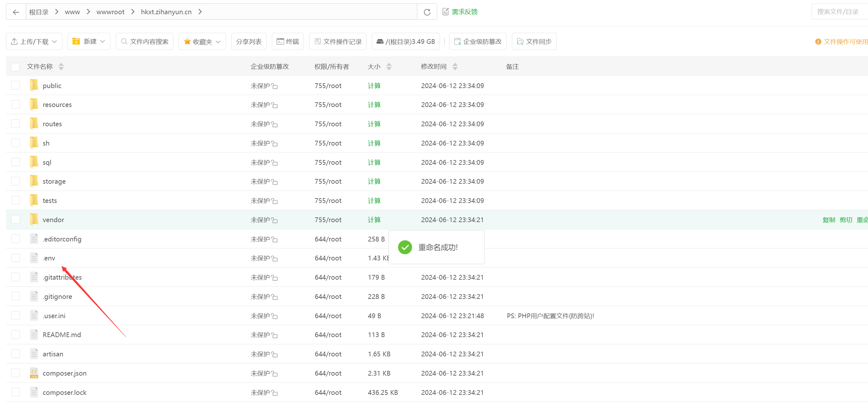Click the lock icon on artisan row

[275, 354]
